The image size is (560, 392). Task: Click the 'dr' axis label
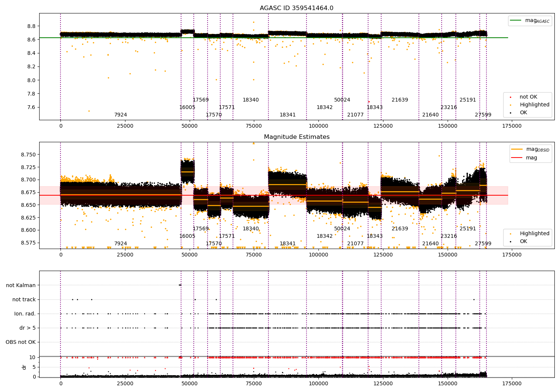pos(24,367)
